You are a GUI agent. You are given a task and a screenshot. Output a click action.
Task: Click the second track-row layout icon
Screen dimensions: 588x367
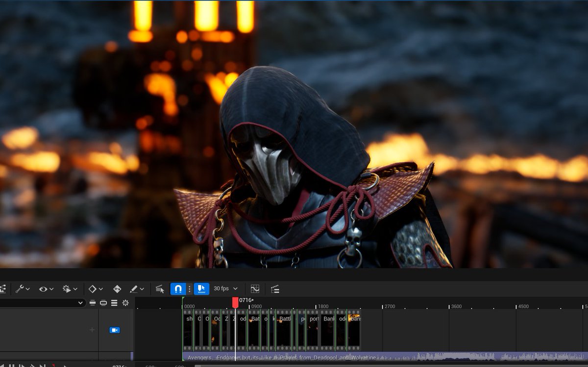tap(103, 303)
